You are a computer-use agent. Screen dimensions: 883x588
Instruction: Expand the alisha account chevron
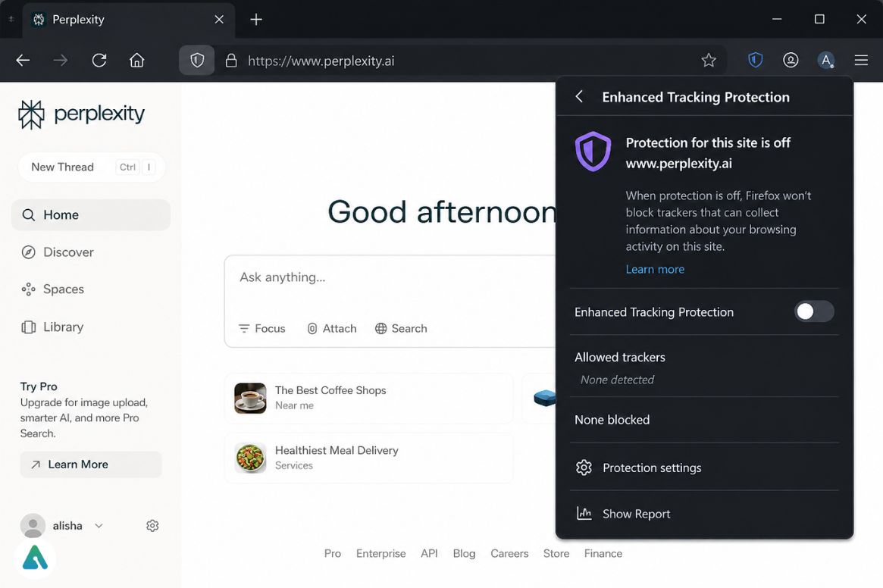pyautogui.click(x=99, y=526)
